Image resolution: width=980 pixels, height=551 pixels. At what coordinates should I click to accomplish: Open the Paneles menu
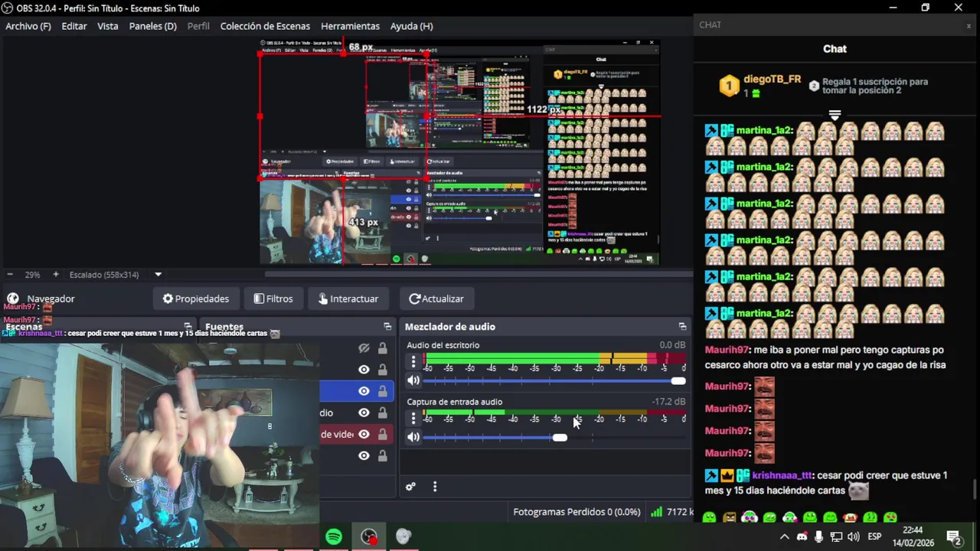tap(152, 26)
